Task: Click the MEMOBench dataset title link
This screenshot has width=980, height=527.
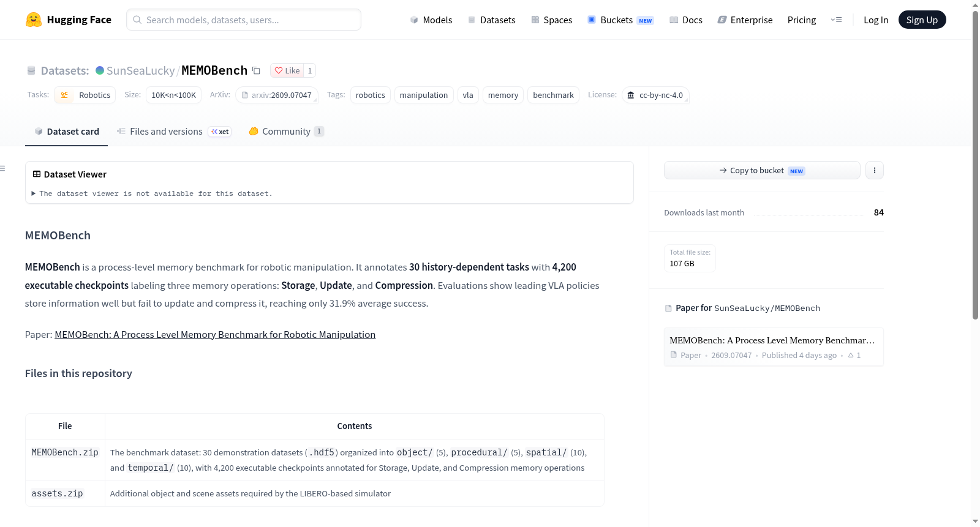Action: (214, 70)
